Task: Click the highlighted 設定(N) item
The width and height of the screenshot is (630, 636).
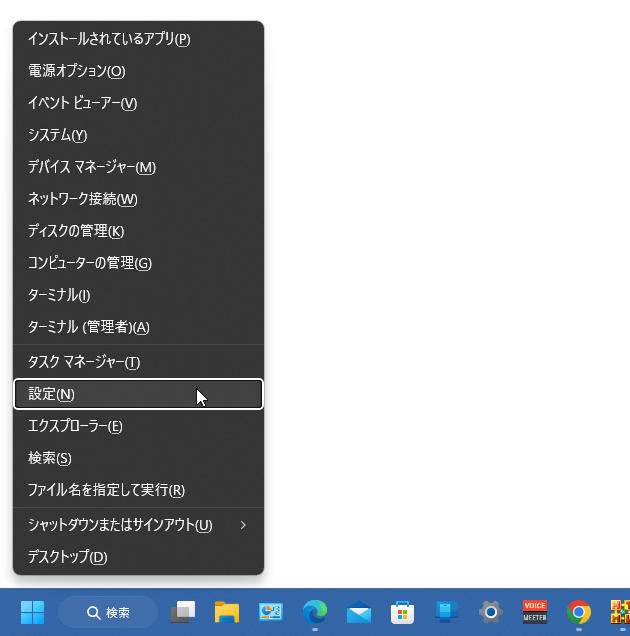Action: coord(138,394)
